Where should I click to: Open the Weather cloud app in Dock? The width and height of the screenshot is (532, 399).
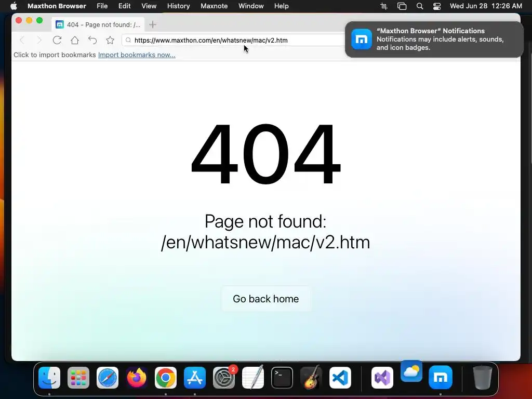[x=411, y=371]
